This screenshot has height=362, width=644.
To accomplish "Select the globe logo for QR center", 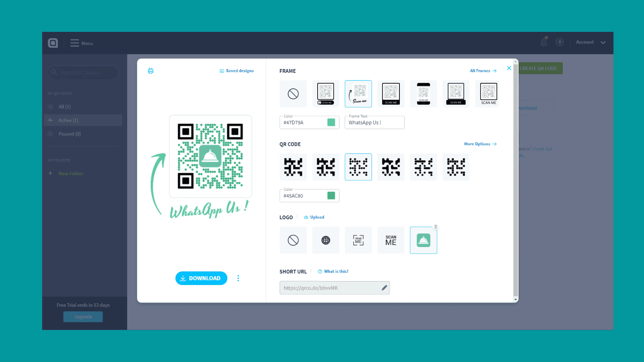I will pyautogui.click(x=326, y=240).
